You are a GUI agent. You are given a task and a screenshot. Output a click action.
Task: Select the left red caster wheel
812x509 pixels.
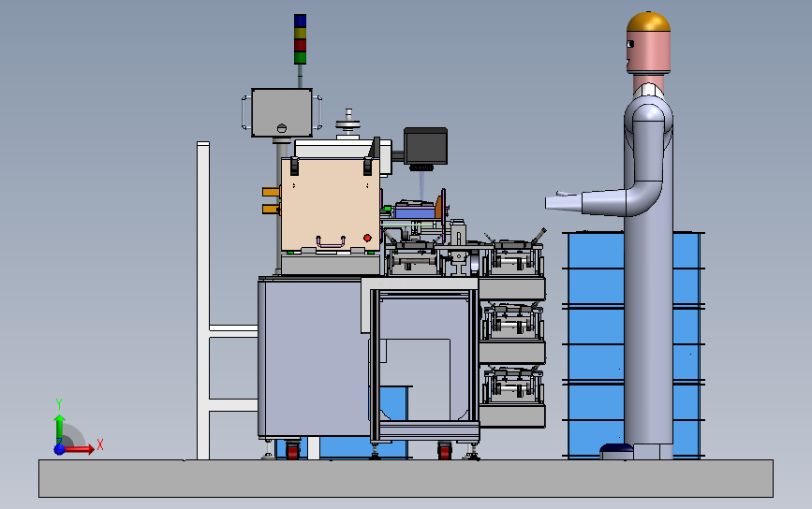tap(292, 451)
